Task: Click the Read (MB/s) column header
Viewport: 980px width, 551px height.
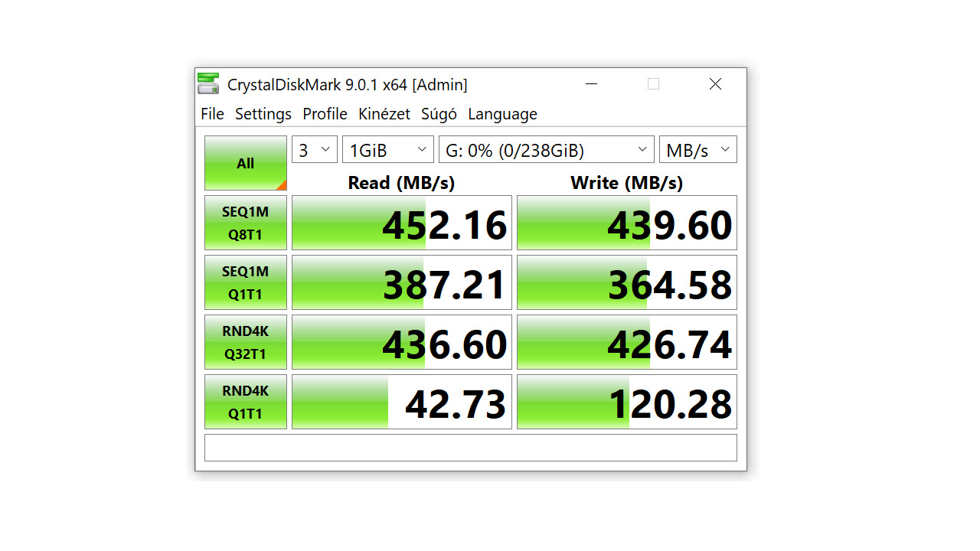Action: (401, 183)
